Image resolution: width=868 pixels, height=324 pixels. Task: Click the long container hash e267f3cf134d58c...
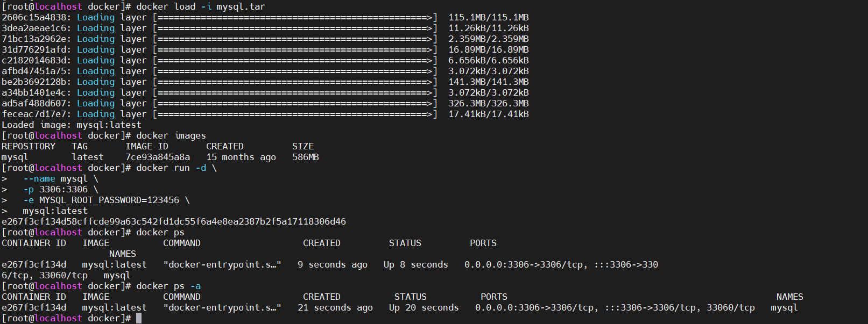[x=174, y=221]
